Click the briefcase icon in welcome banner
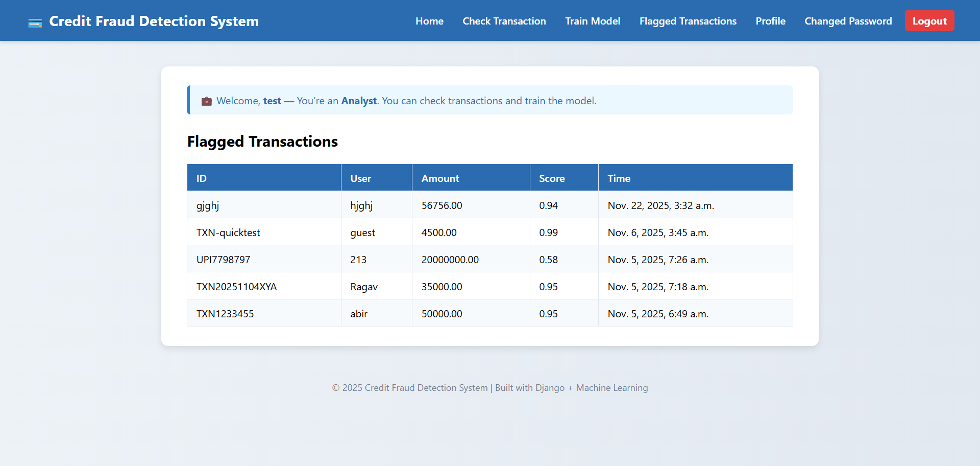Screen dimensions: 980x466 [206, 101]
